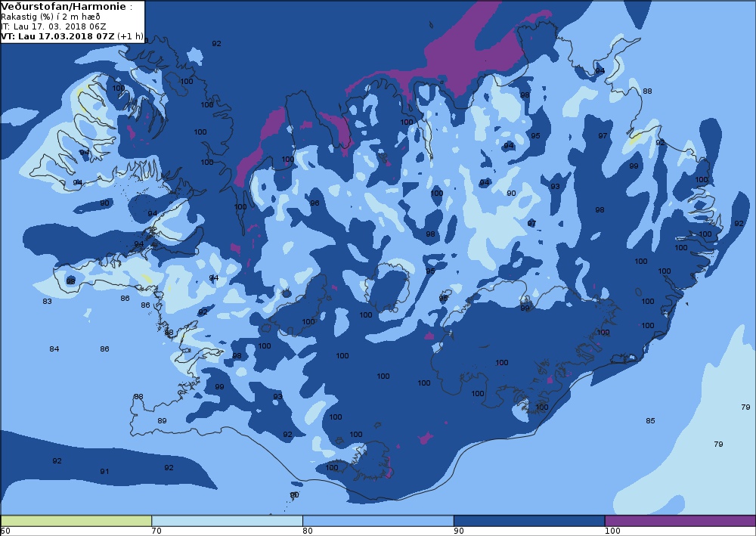
Task: Click the purple above-100 legend swatch
Action: click(680, 521)
